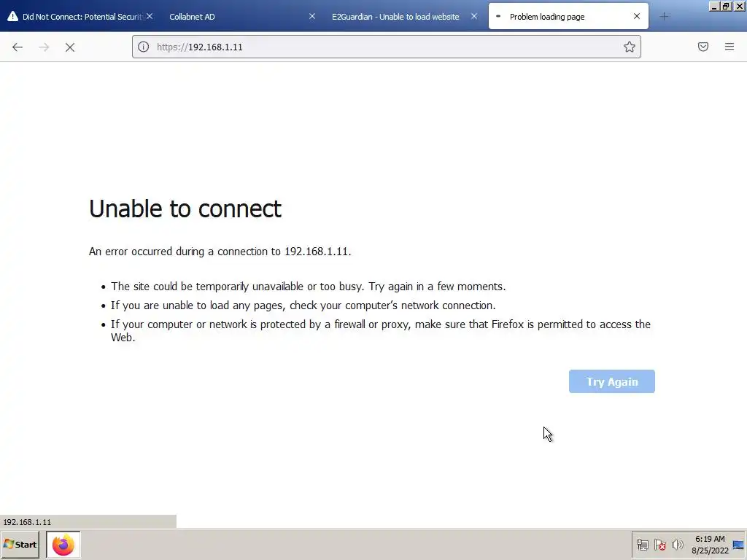Open the Firefox application menu
Screen dimensions: 747x560
tap(729, 47)
